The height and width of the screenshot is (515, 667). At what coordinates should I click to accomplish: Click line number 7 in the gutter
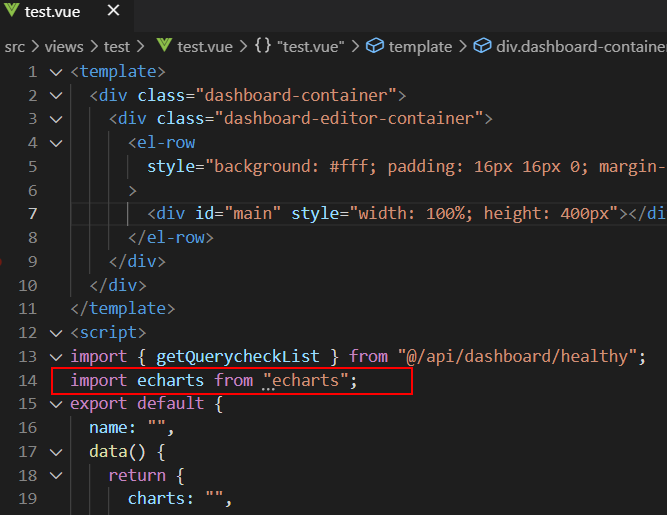[33, 213]
